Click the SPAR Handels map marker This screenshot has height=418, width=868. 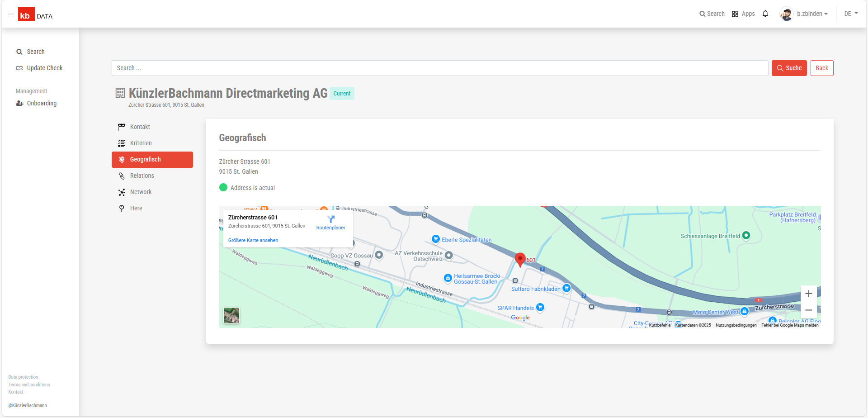(540, 308)
